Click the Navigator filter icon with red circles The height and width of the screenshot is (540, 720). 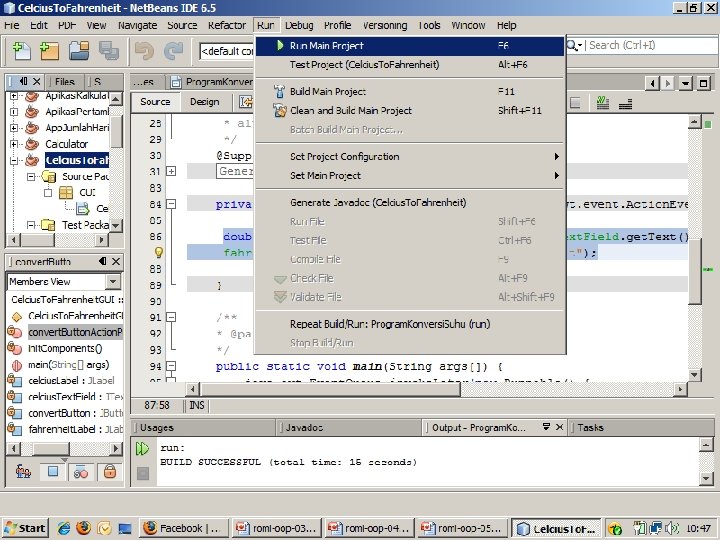81,472
